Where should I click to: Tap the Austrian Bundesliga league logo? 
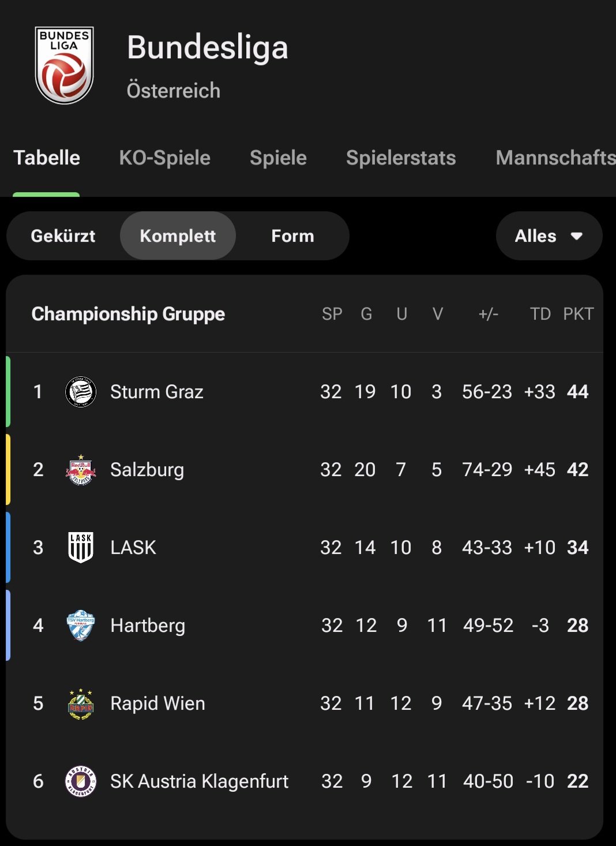coord(64,65)
